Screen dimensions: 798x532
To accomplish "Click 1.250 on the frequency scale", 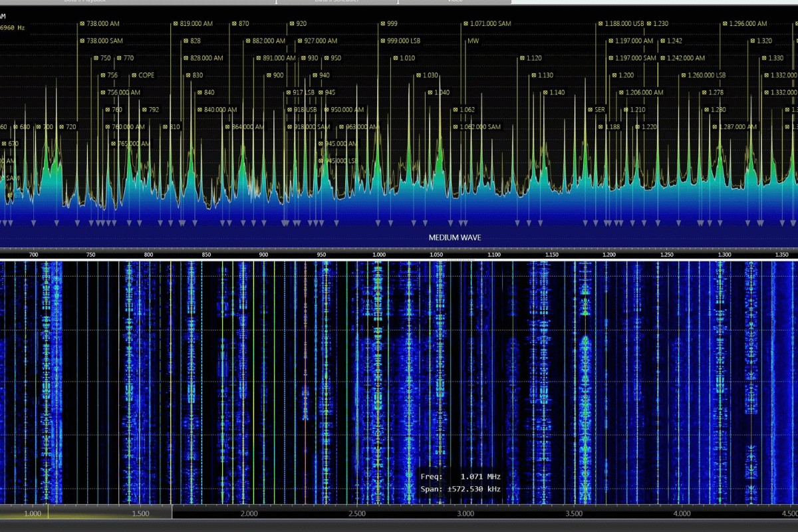I will click(x=667, y=255).
